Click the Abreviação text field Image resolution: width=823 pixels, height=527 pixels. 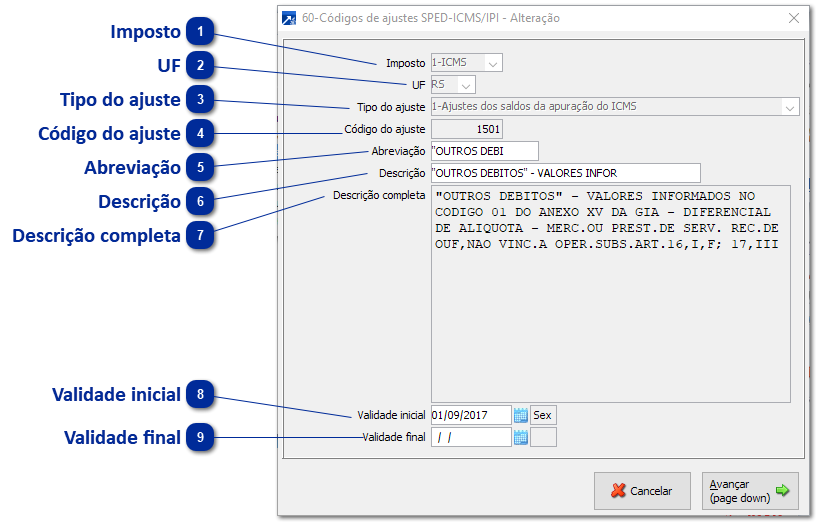483,151
